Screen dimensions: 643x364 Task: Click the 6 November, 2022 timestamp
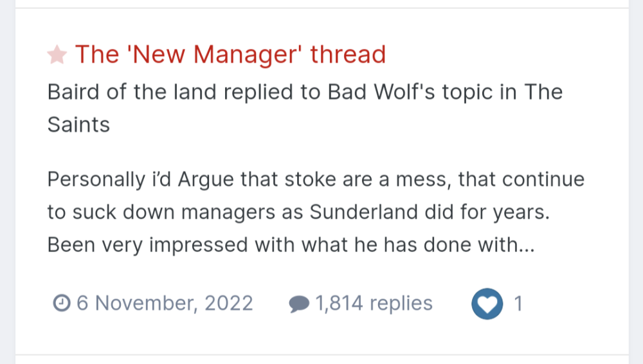(165, 303)
